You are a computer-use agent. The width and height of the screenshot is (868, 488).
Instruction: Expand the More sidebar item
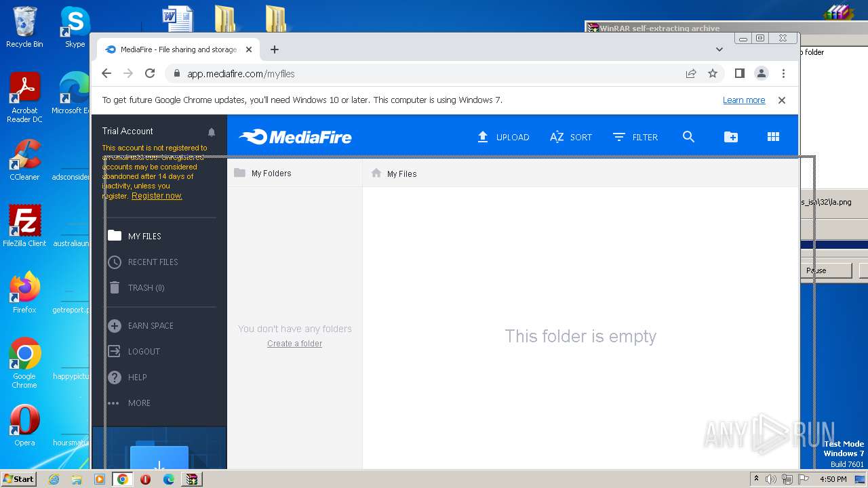pyautogui.click(x=130, y=403)
